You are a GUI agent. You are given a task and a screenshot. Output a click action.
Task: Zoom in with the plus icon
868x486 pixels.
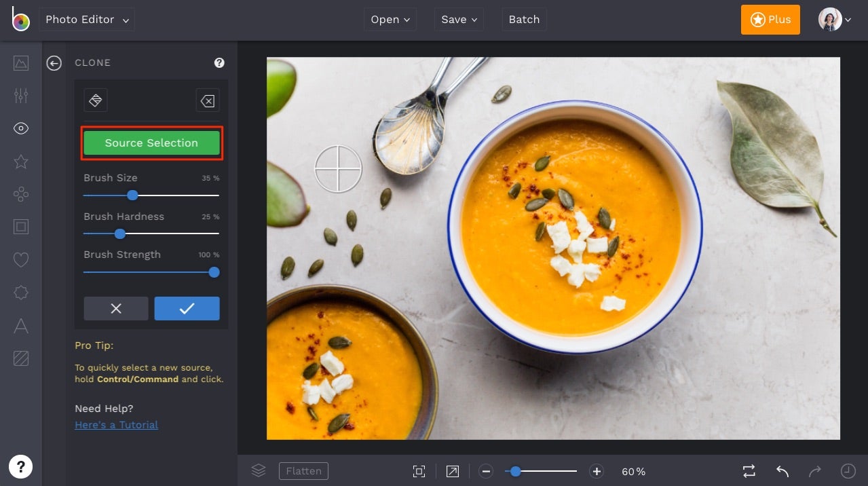[597, 471]
